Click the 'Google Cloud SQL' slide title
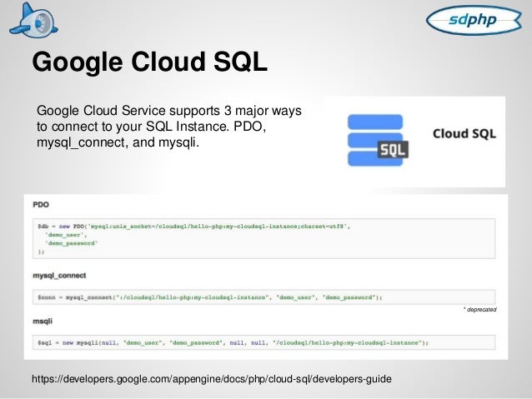This screenshot has width=532, height=399. pos(149,62)
